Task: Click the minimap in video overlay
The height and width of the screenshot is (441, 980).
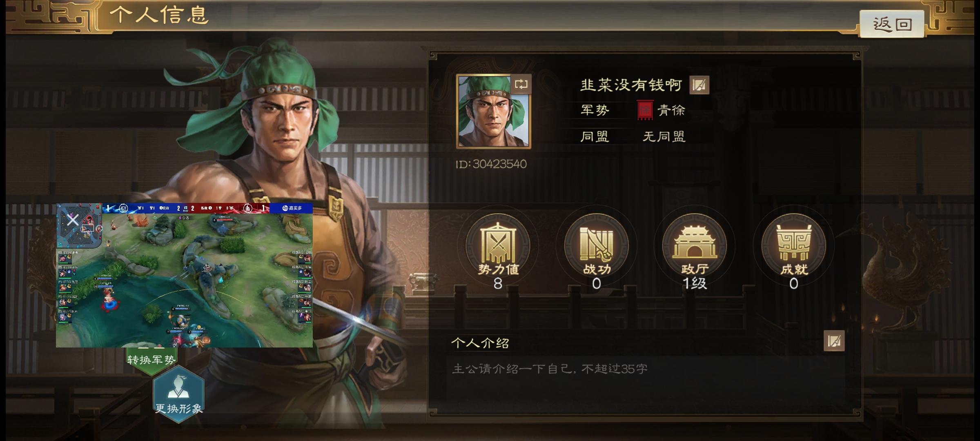Action: 80,226
